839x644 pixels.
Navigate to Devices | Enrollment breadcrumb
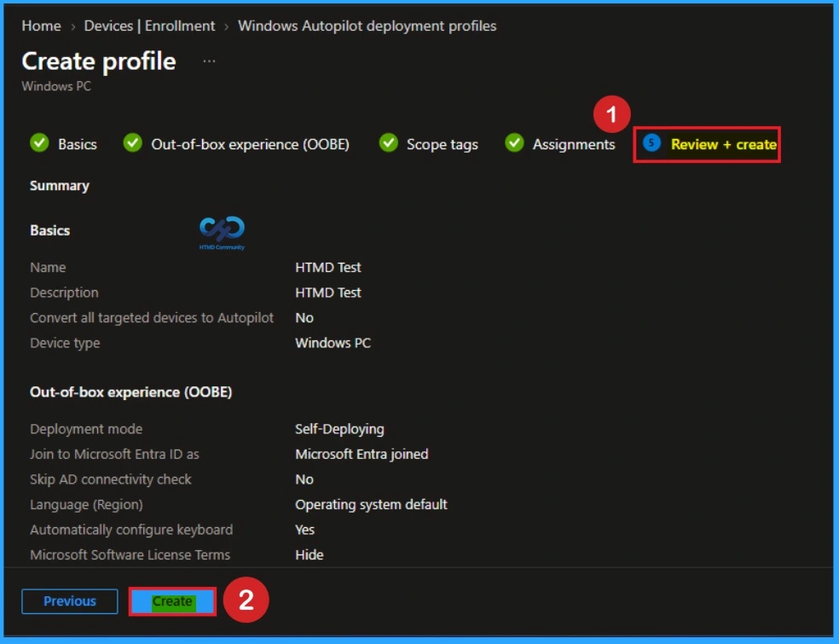(x=149, y=26)
